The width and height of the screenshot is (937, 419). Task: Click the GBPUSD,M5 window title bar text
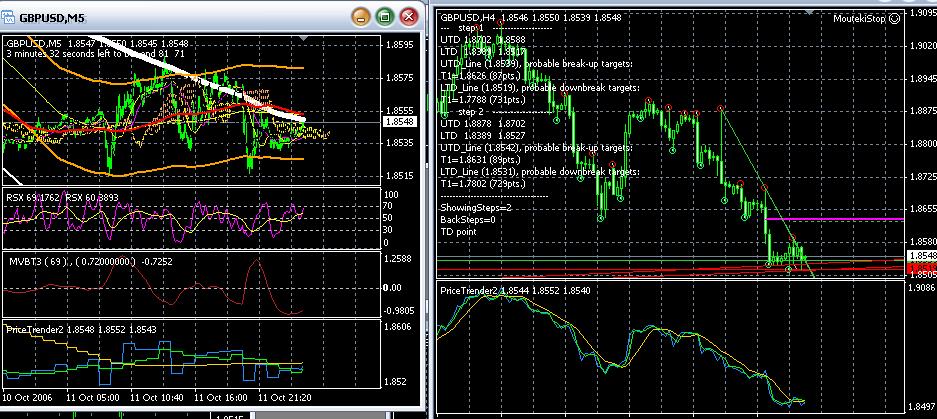pos(51,18)
